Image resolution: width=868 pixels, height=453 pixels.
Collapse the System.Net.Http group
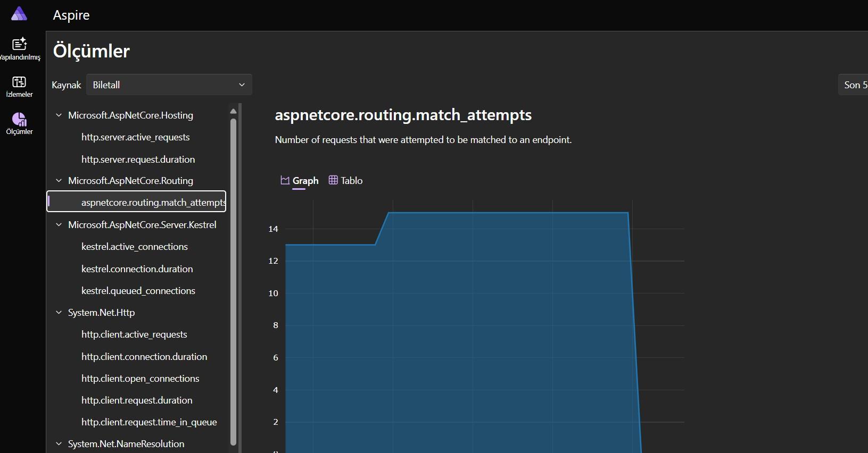click(59, 313)
